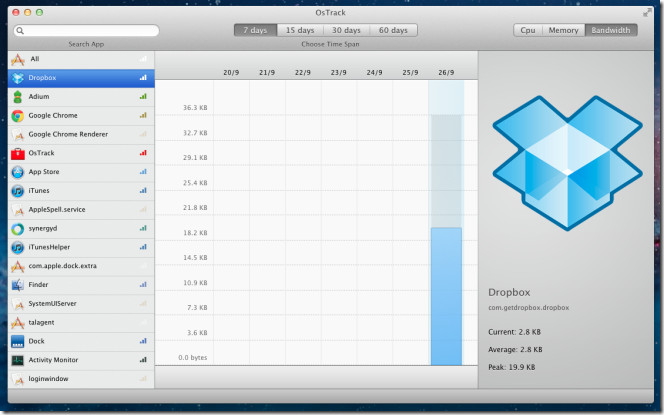Click the talagent icon
The height and width of the screenshot is (415, 664).
coord(17,323)
